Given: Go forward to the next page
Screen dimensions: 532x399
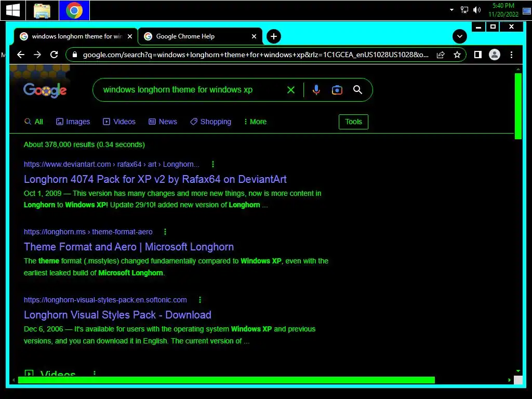Looking at the screenshot, I should pos(37,55).
